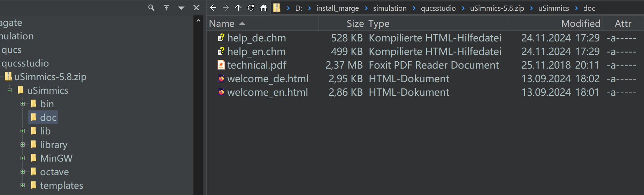Click the search magnifier icon in tree panel
The height and width of the screenshot is (195, 644).
[x=151, y=8]
